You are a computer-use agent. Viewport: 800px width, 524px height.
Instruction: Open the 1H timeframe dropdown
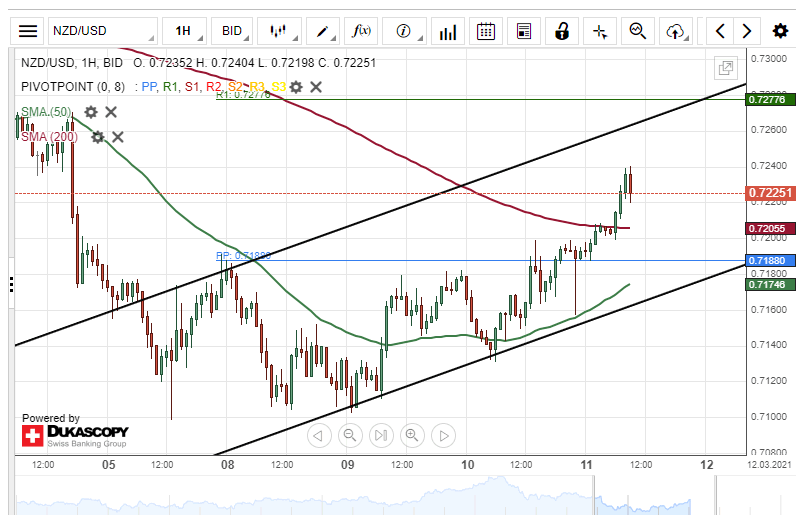(184, 31)
